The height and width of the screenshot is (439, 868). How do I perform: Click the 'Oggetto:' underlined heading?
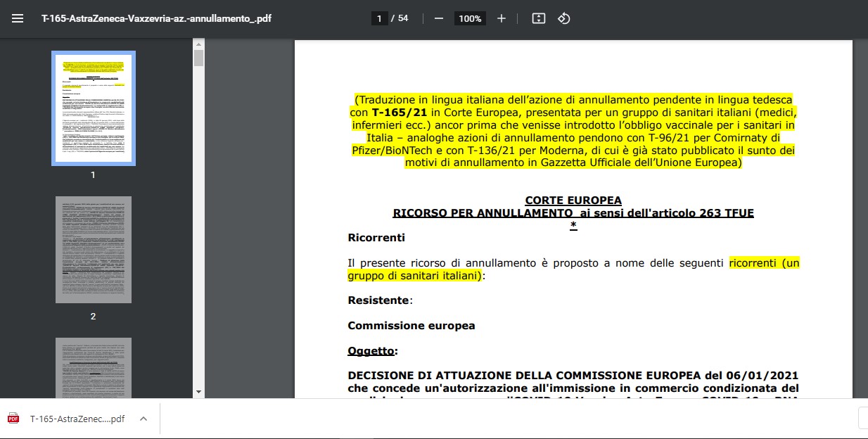pyautogui.click(x=373, y=351)
